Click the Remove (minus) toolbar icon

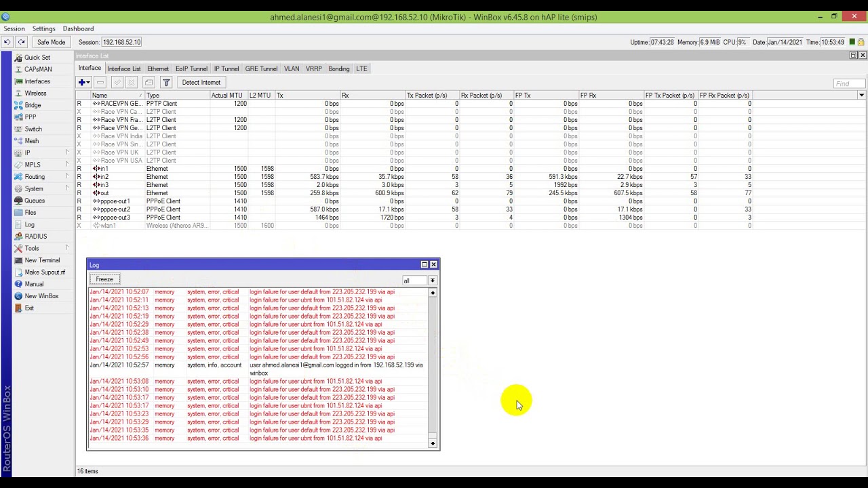pos(100,83)
